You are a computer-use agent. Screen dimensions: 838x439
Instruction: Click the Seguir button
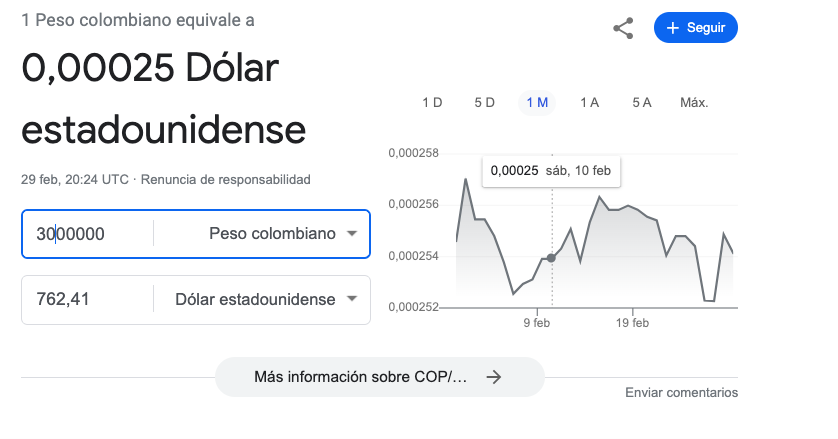696,28
